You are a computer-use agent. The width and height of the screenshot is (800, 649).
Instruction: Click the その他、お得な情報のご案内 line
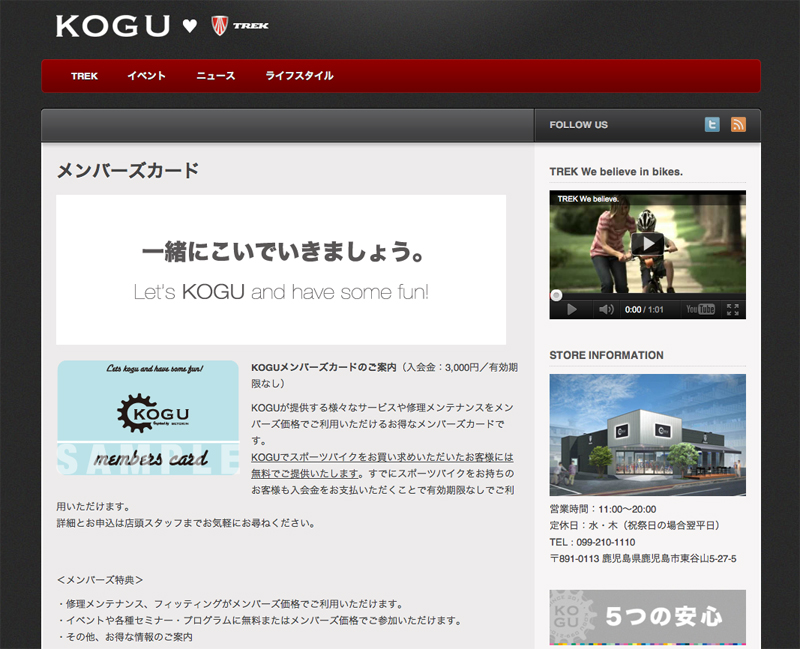coord(124,637)
